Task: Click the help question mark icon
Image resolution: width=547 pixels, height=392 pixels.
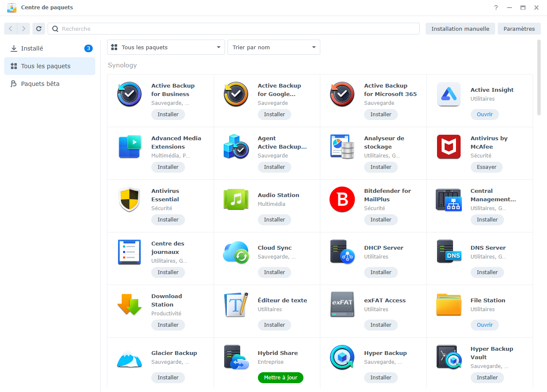Action: tap(496, 8)
